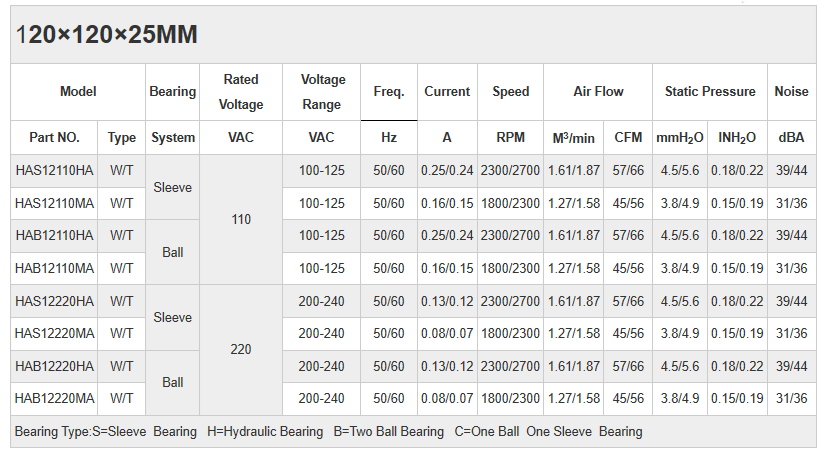Click the Bearing Type legend footnote
This screenshot has height=461, width=830.
328,432
